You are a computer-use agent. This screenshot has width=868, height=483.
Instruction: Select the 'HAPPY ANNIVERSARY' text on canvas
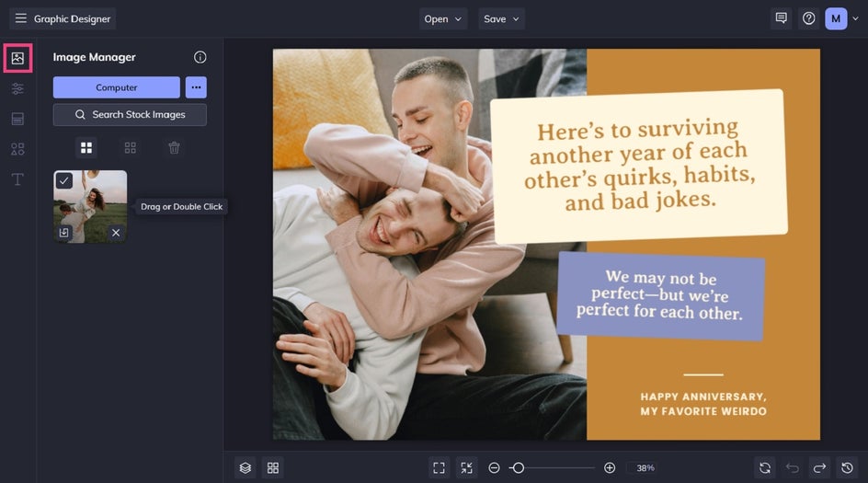point(703,404)
